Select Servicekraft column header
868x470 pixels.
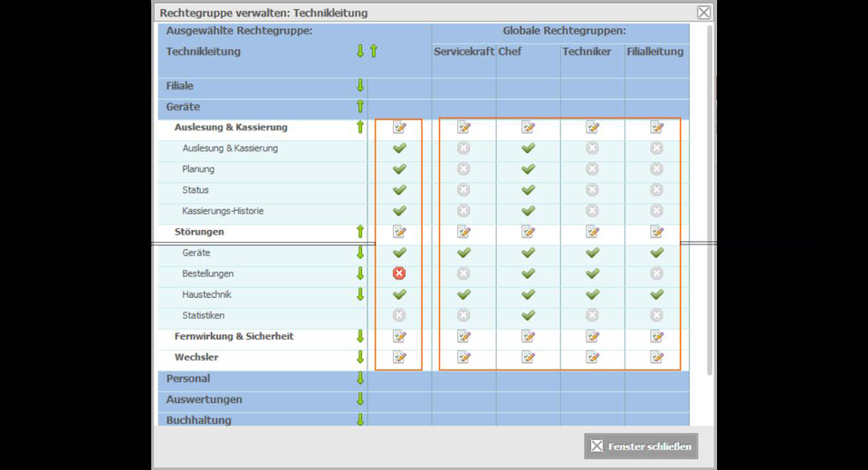point(464,52)
